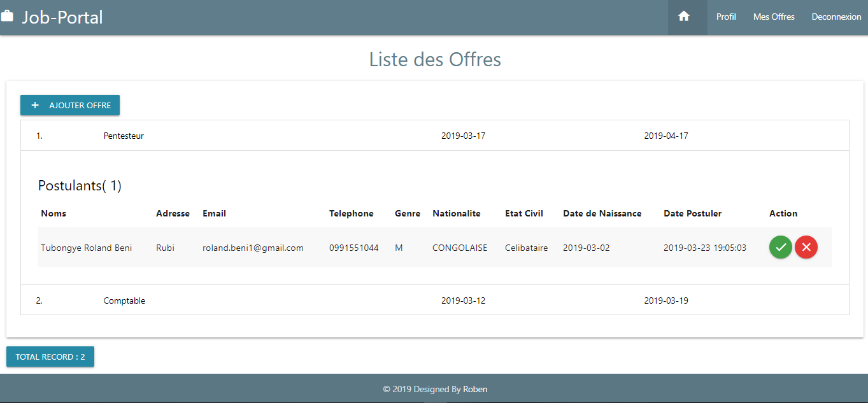Click the Postulants( 1) heading
868x403 pixels.
[x=80, y=186]
